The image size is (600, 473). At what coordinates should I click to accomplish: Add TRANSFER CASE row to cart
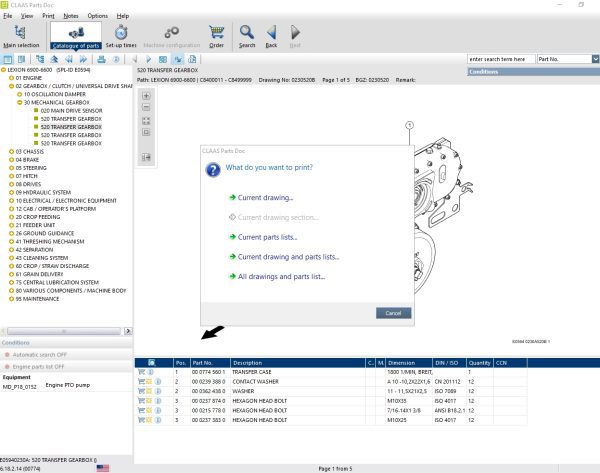pos(140,371)
